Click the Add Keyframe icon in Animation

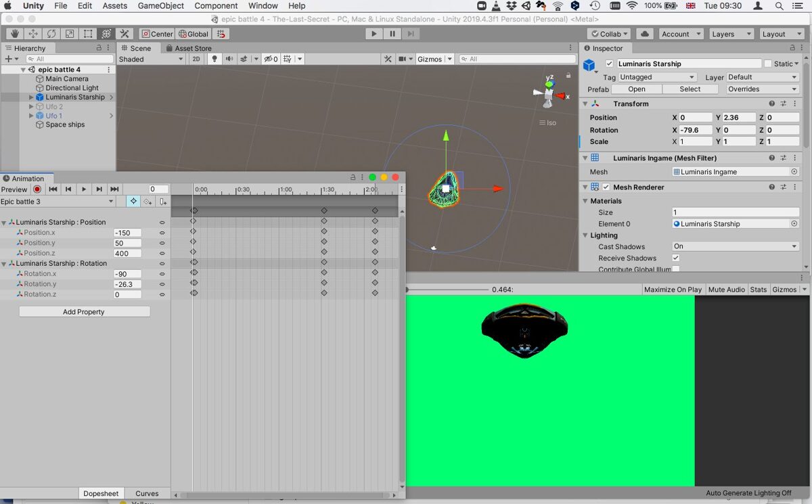(x=148, y=202)
